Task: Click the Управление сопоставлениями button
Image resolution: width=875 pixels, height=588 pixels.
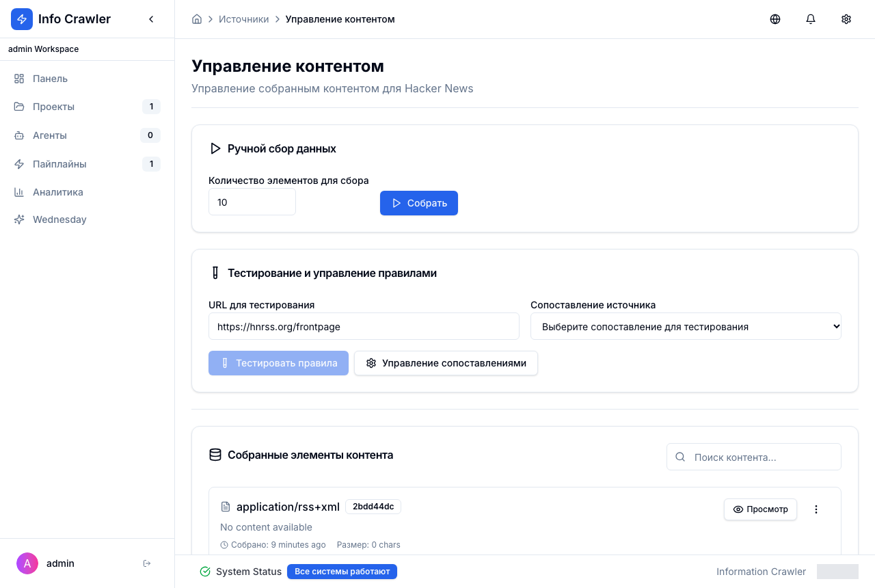Action: [446, 363]
